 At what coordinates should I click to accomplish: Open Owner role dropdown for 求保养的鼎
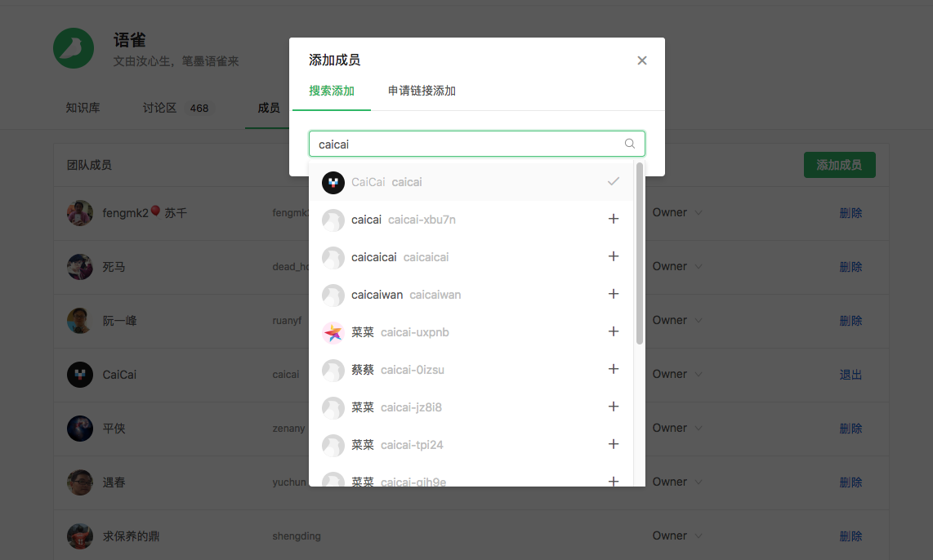(677, 536)
